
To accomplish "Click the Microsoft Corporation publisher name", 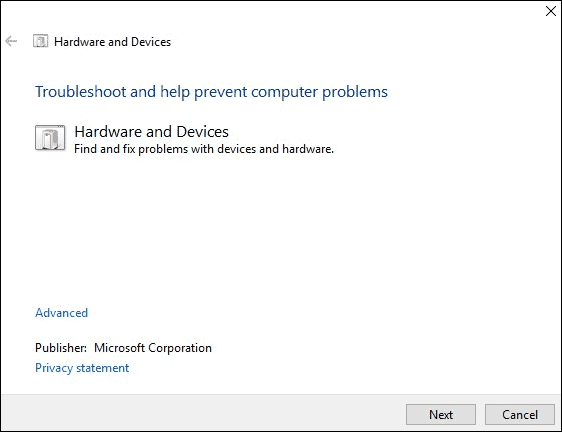I will click(153, 348).
